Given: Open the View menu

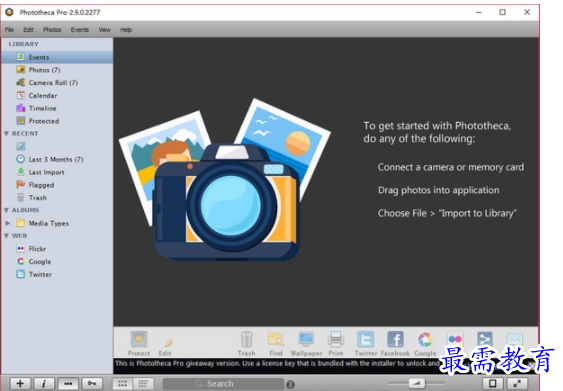Looking at the screenshot, I should pyautogui.click(x=104, y=30).
